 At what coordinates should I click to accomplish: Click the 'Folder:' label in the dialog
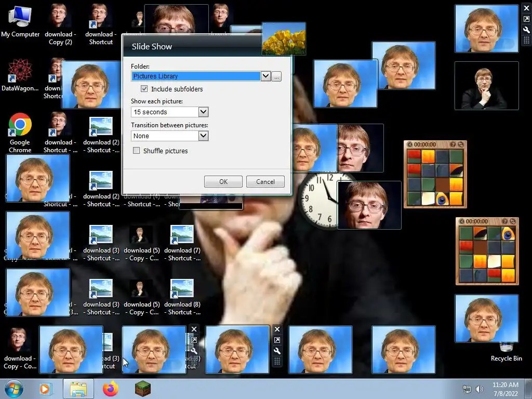tap(140, 66)
